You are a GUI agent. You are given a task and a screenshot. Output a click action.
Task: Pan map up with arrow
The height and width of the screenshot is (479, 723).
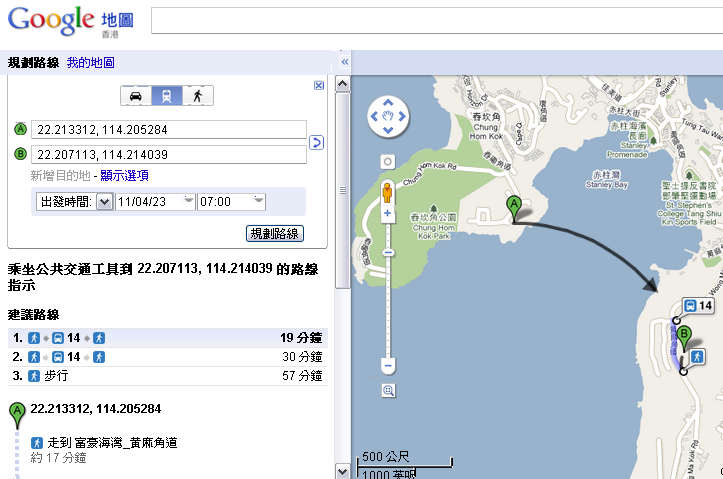[388, 102]
